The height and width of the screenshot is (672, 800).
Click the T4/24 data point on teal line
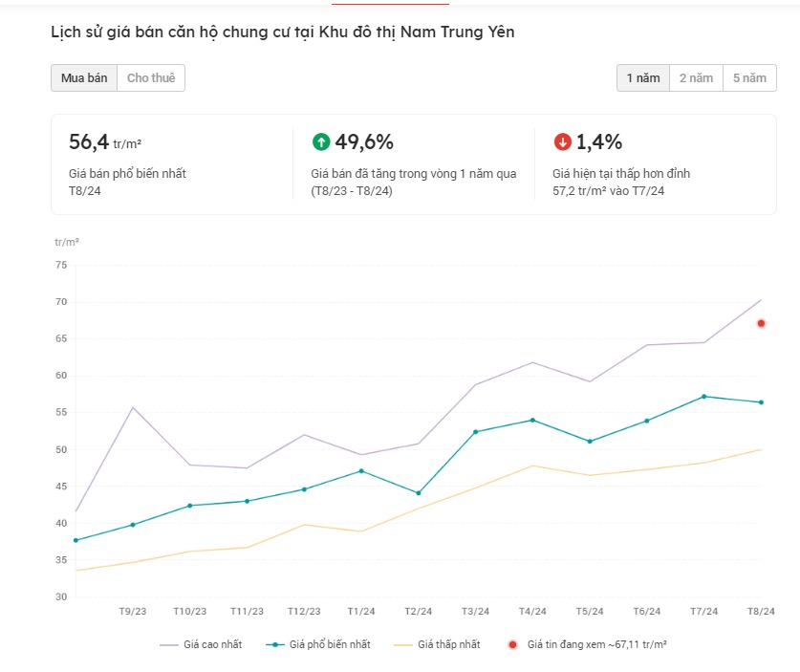coord(532,420)
